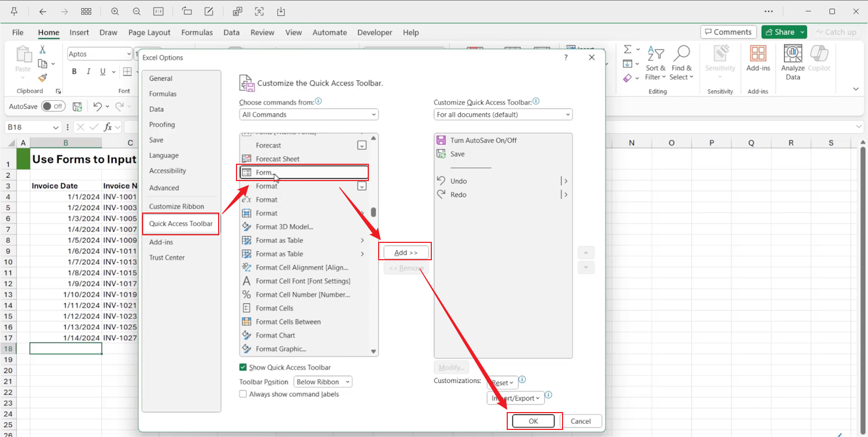Click the download icon in top bar
The image size is (868, 437).
pos(281,11)
